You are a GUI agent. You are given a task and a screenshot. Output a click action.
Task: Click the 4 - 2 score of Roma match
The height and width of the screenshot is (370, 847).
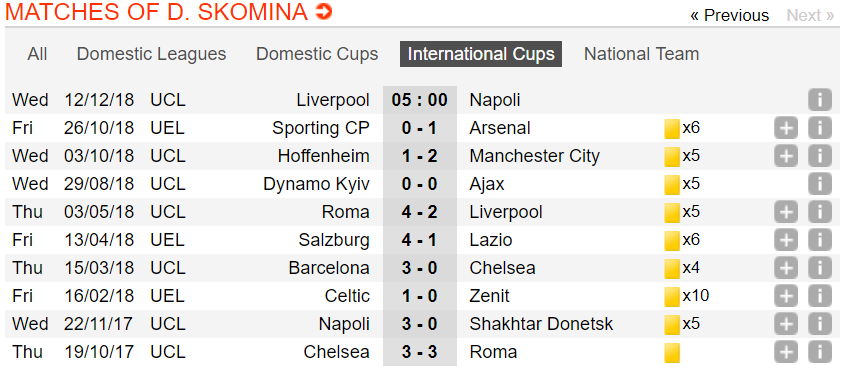pyautogui.click(x=419, y=212)
